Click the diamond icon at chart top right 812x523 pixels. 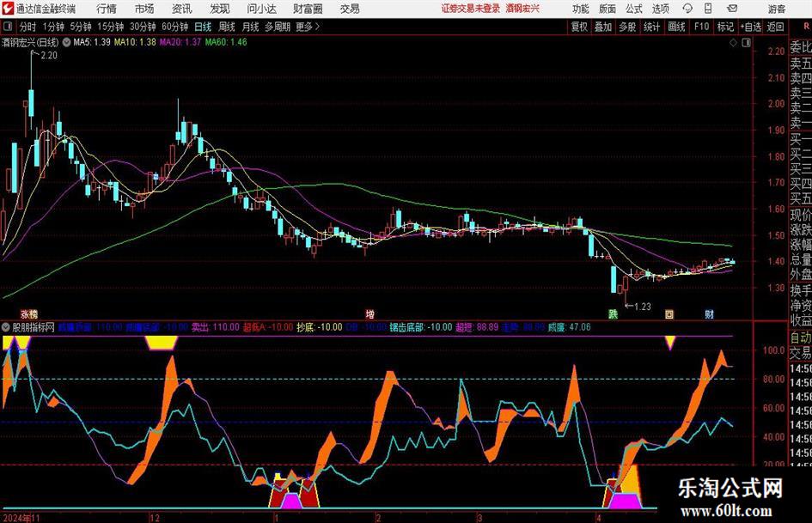click(x=733, y=43)
